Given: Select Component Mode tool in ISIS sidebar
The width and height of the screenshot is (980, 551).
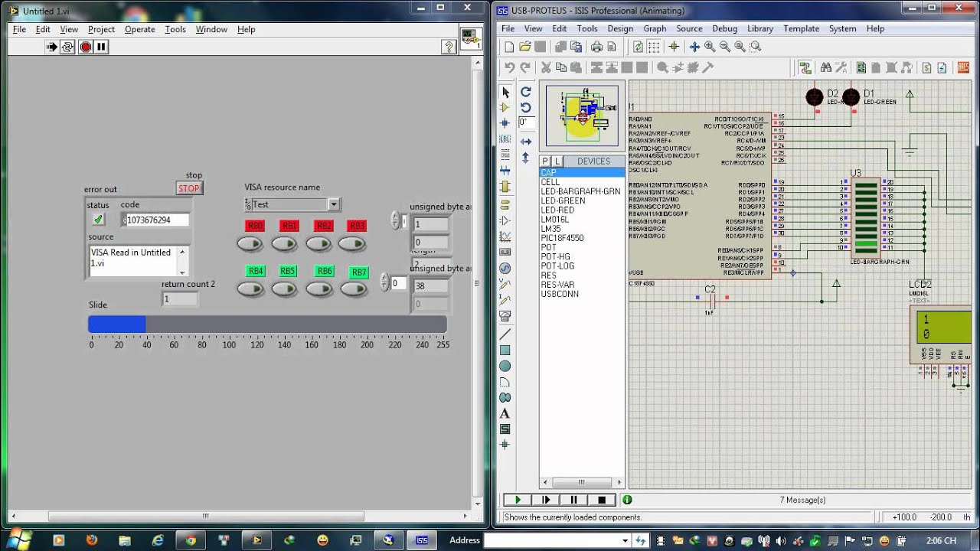Looking at the screenshot, I should 505,108.
